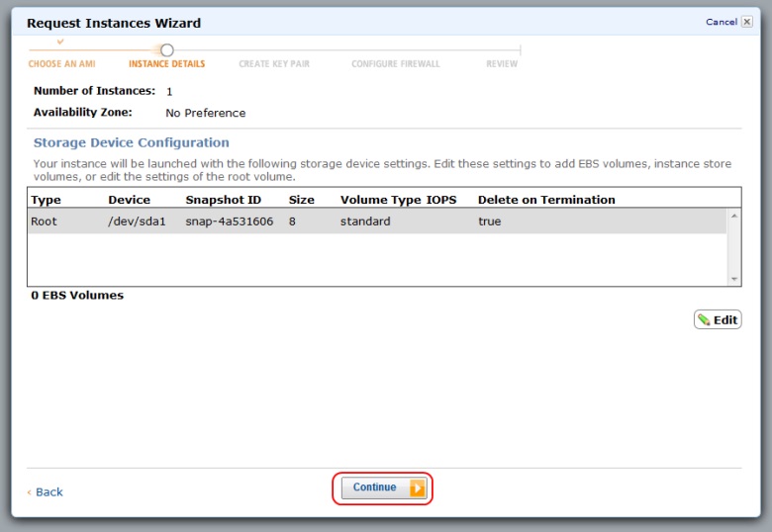Click the Continue button
772x532 pixels.
(384, 488)
